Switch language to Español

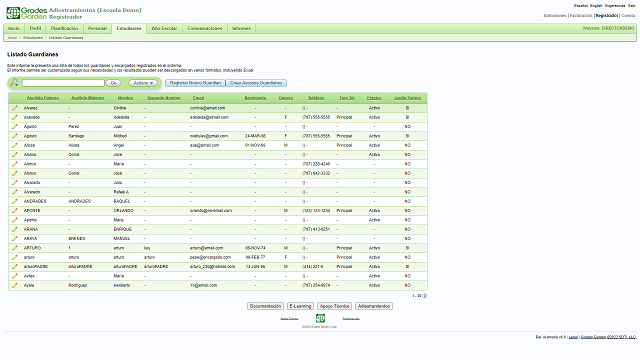(x=581, y=6)
